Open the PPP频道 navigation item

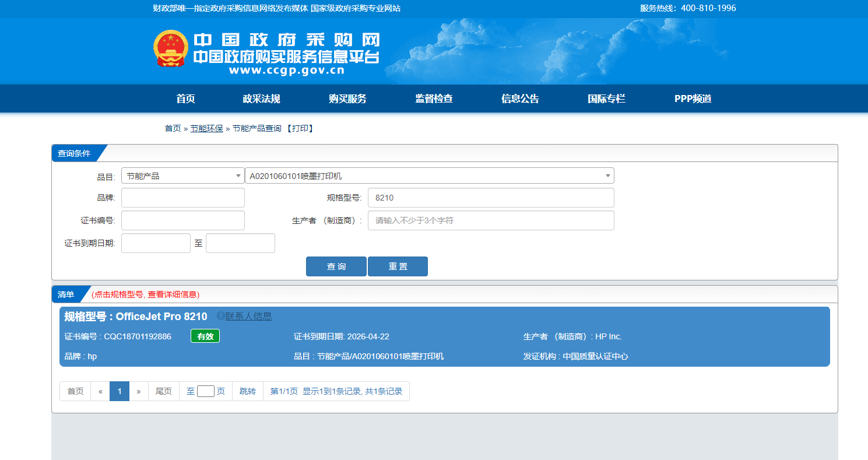point(693,99)
